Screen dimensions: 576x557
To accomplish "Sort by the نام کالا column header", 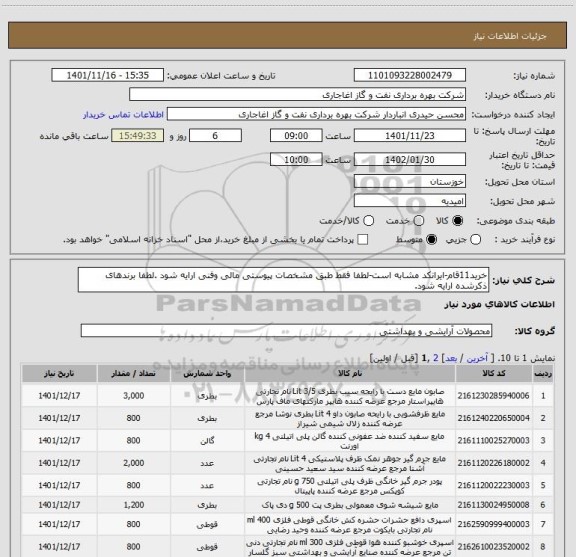I will (x=350, y=374).
